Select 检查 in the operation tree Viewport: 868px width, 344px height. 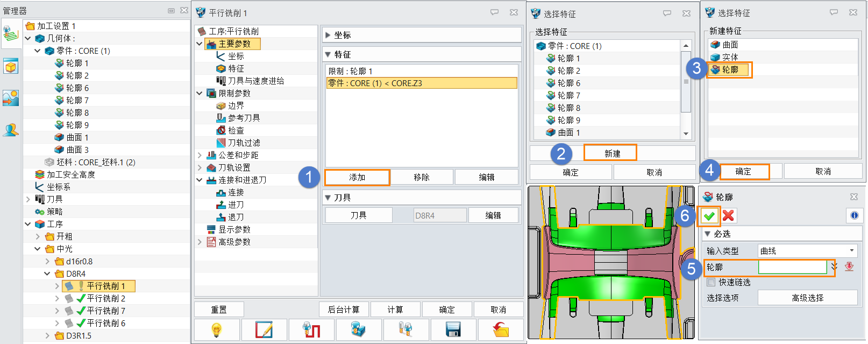pyautogui.click(x=236, y=130)
